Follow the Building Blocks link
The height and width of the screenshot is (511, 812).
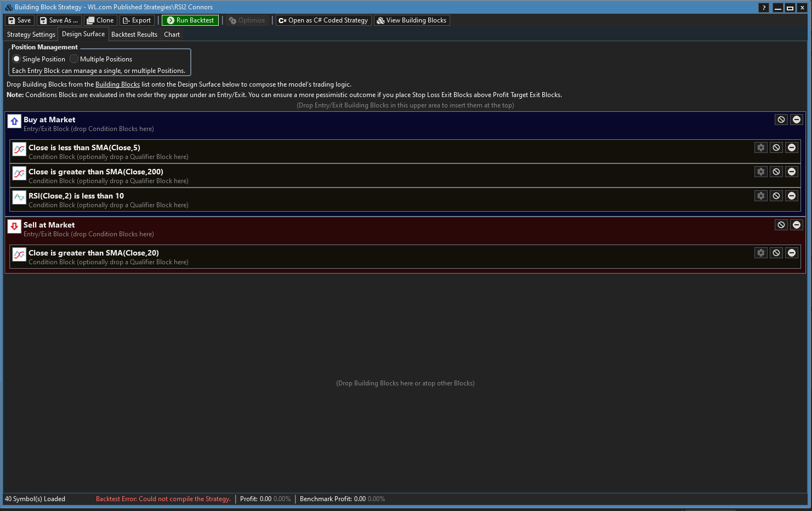[x=117, y=84]
